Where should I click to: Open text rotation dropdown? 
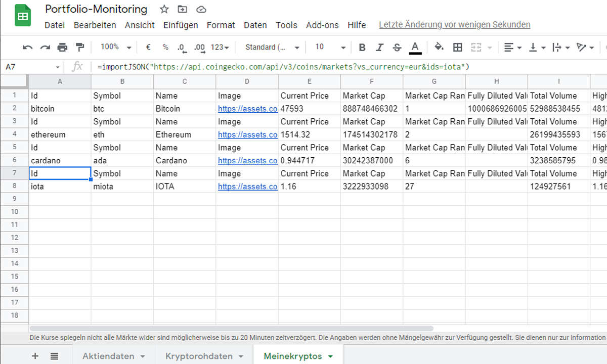[x=585, y=47]
